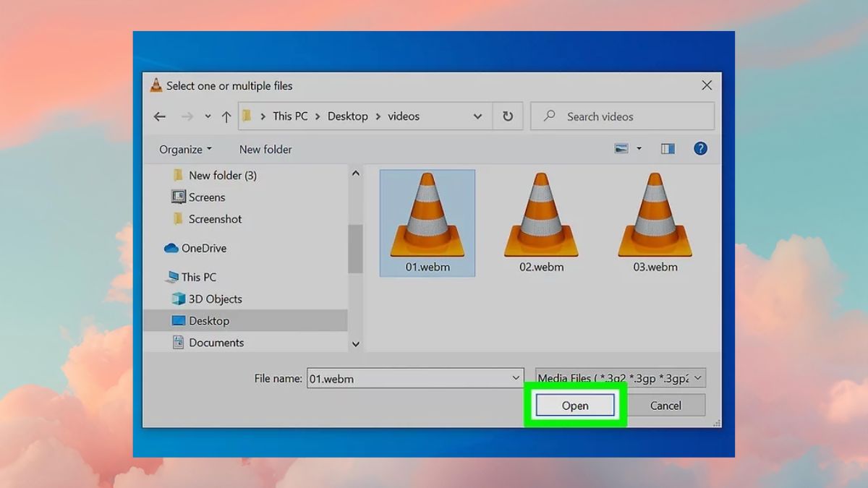Expand address bar history dropdown
Viewport: 868px width, 488px height.
coord(477,116)
